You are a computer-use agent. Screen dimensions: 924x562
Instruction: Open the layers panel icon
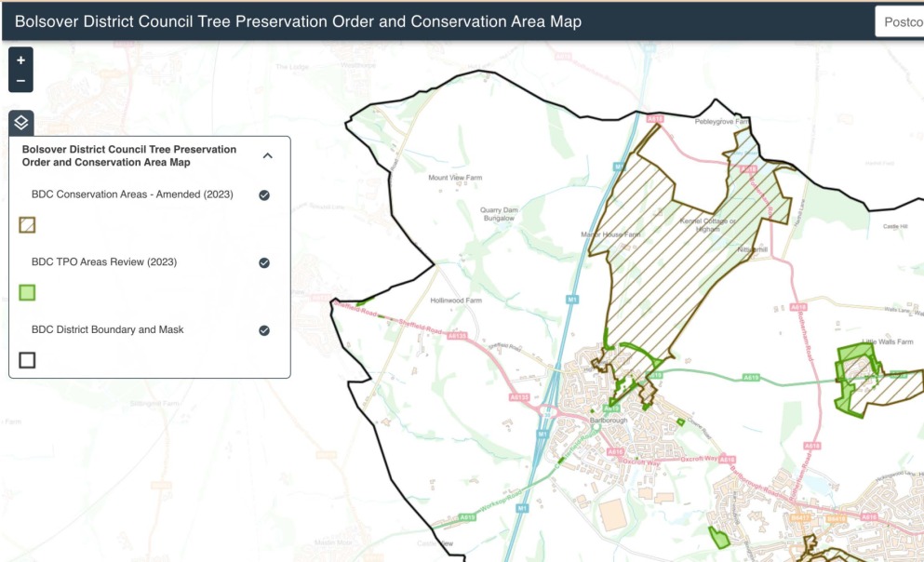click(20, 122)
